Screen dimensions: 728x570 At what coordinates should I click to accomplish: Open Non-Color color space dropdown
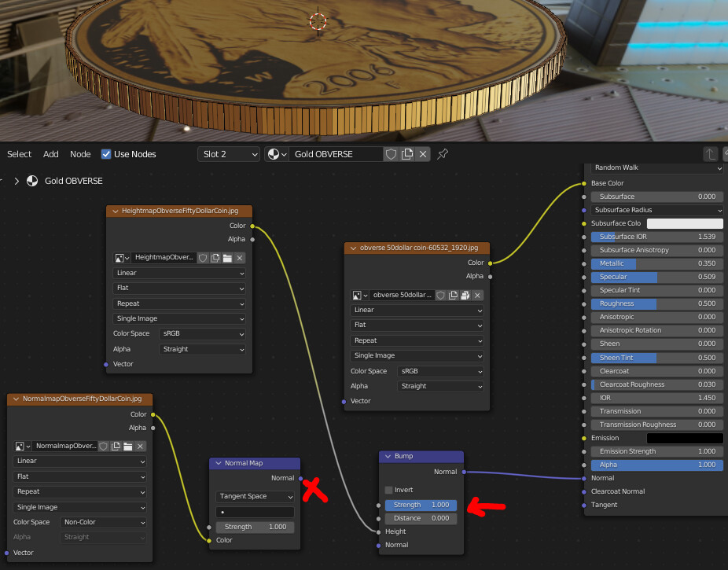(x=103, y=522)
